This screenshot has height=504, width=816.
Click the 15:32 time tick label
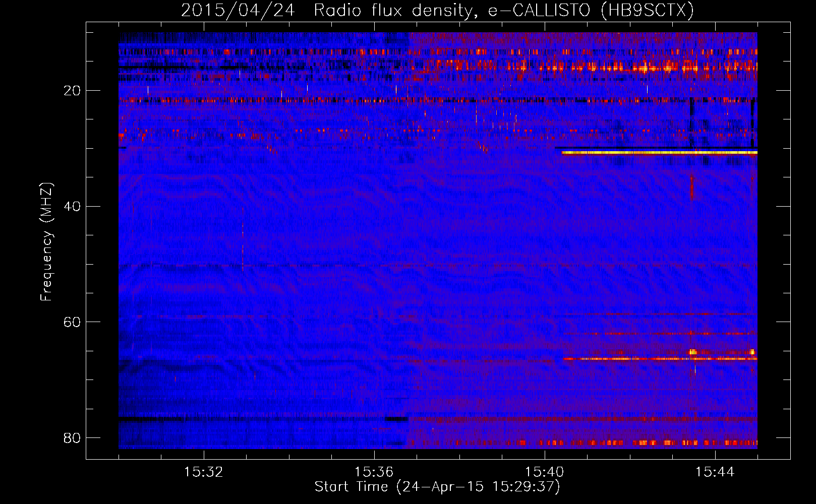[204, 472]
